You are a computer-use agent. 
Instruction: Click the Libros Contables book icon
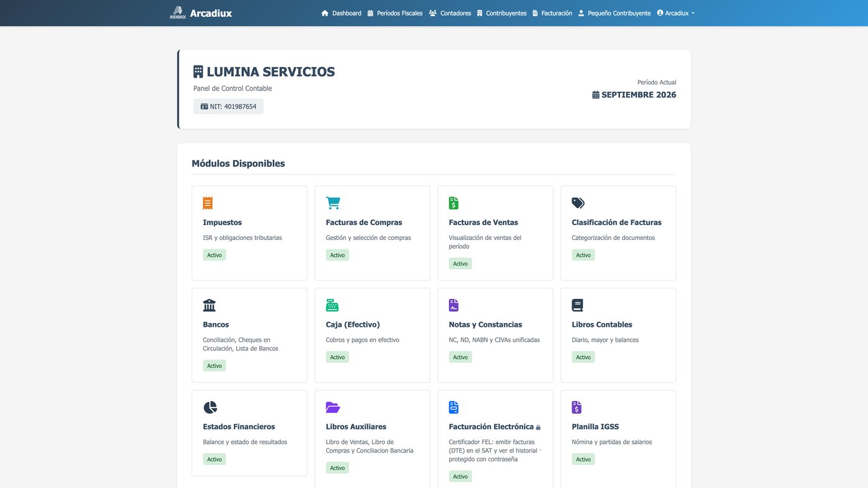pyautogui.click(x=577, y=305)
